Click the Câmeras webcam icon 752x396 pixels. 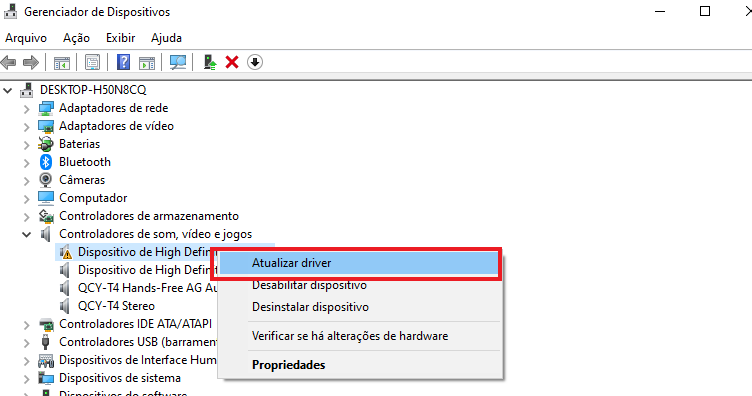pyautogui.click(x=46, y=180)
